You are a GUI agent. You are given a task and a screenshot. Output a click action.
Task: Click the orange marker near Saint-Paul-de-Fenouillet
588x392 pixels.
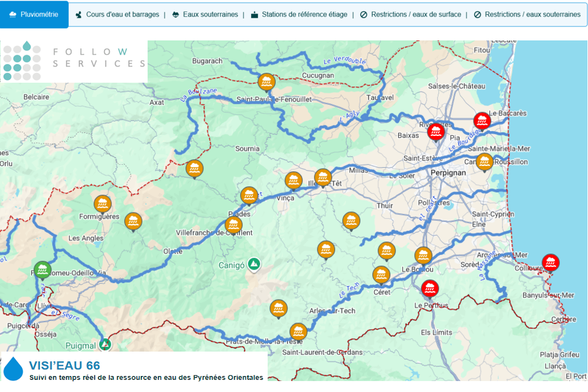(x=266, y=81)
